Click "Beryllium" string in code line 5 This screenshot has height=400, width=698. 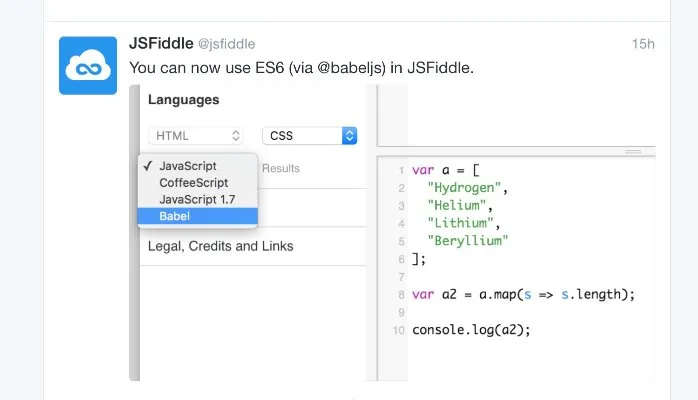point(467,241)
